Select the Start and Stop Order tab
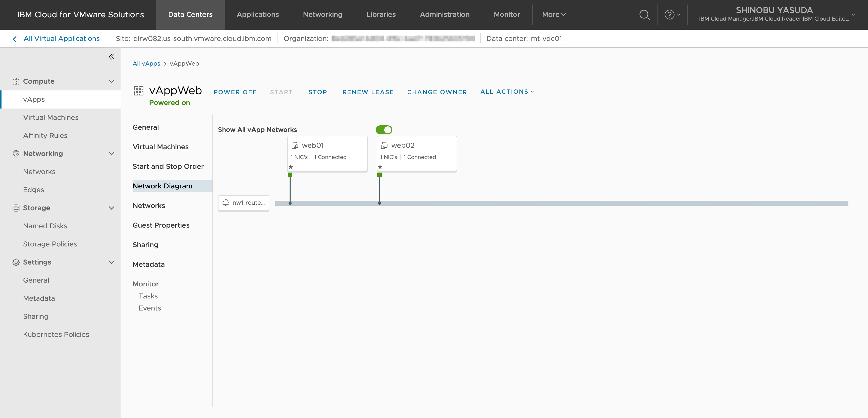Image resolution: width=868 pixels, height=418 pixels. [168, 167]
